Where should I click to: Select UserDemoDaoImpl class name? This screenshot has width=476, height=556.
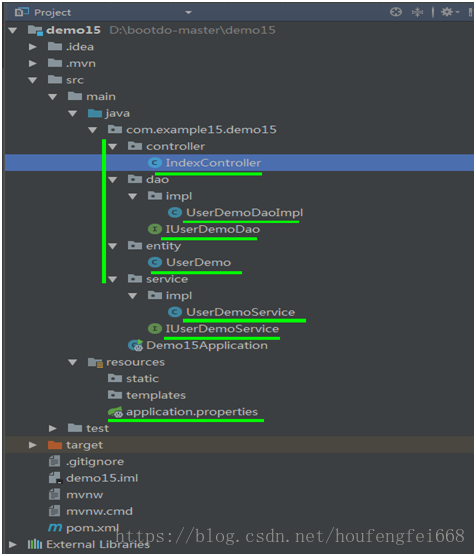(x=245, y=213)
